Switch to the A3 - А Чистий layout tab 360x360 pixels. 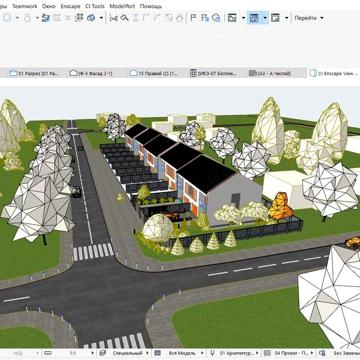coord(274,73)
